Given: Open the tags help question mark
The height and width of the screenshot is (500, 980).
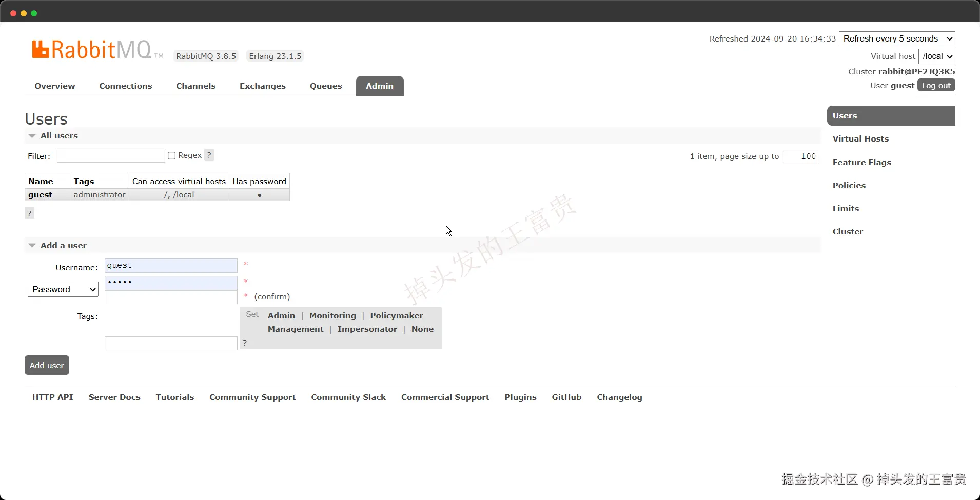Looking at the screenshot, I should tap(245, 343).
